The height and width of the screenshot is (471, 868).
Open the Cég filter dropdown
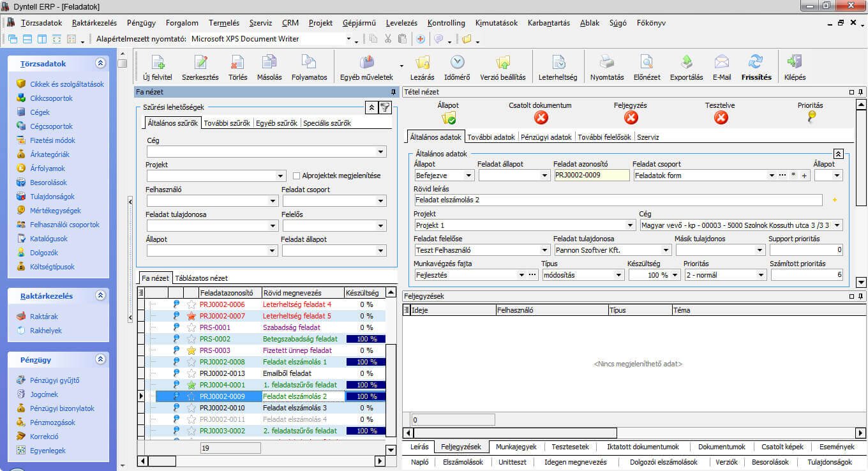point(381,152)
